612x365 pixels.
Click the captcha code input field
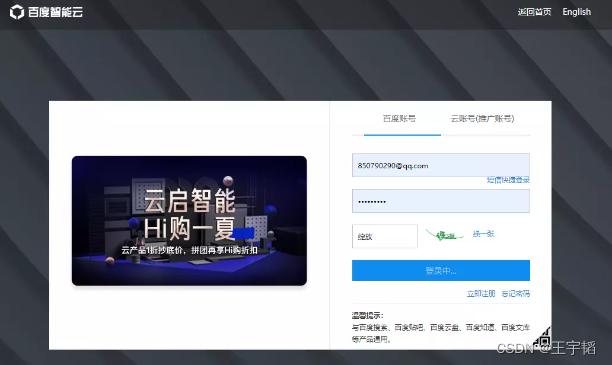tap(384, 236)
